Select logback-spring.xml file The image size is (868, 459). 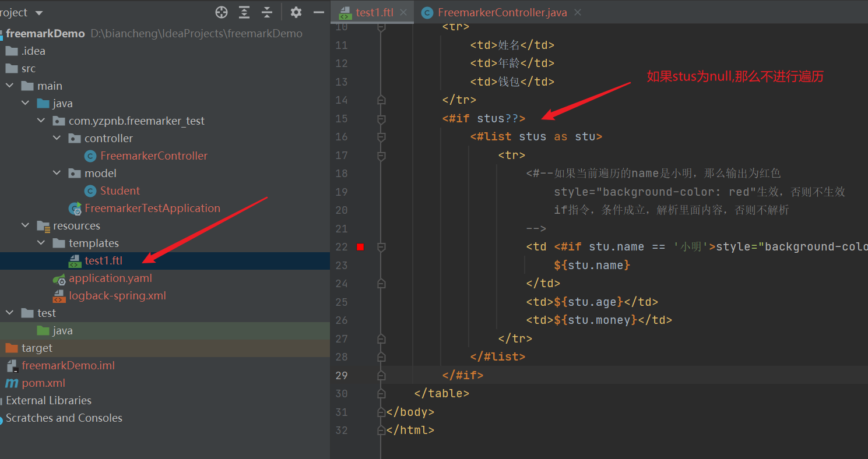(x=117, y=295)
